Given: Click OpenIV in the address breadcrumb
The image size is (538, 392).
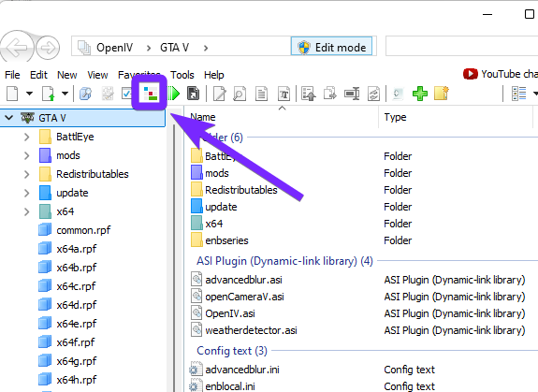Looking at the screenshot, I should coord(114,48).
